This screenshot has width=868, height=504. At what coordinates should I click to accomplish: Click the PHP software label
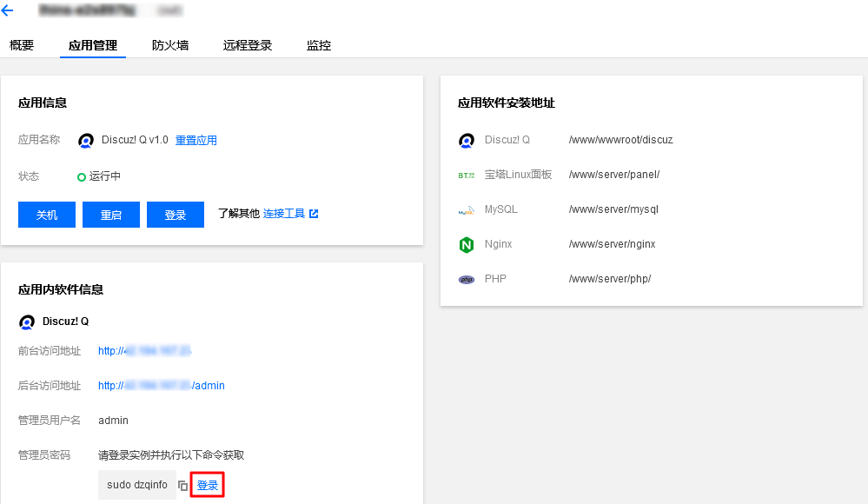(495, 279)
